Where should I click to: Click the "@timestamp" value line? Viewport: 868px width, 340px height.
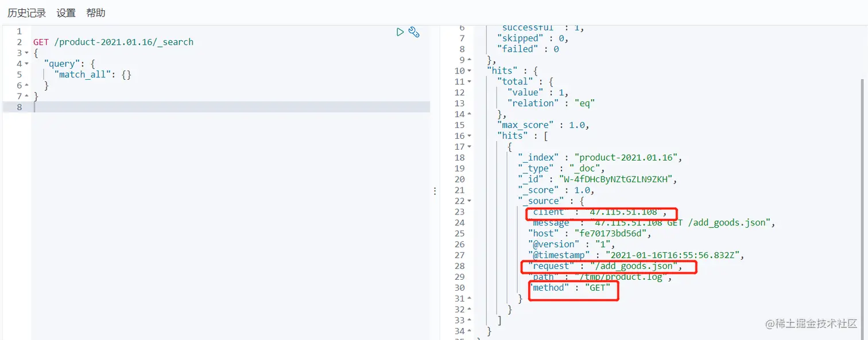[636, 256]
